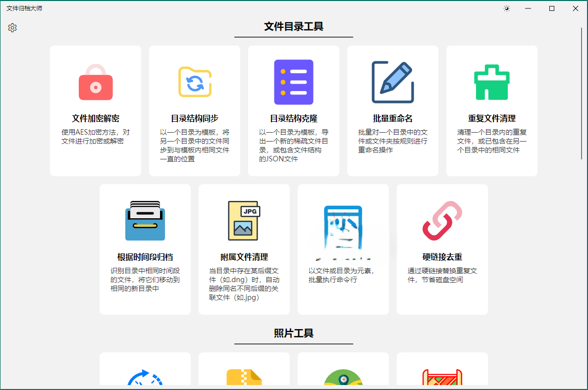
Task: Open settings via the gear icon
Action: 12,28
